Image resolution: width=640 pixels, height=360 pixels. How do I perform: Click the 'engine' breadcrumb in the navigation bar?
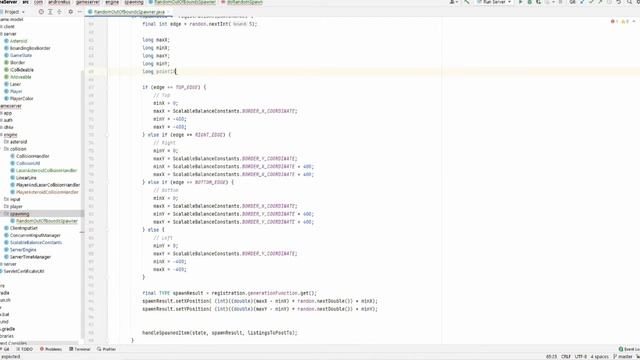tap(112, 2)
